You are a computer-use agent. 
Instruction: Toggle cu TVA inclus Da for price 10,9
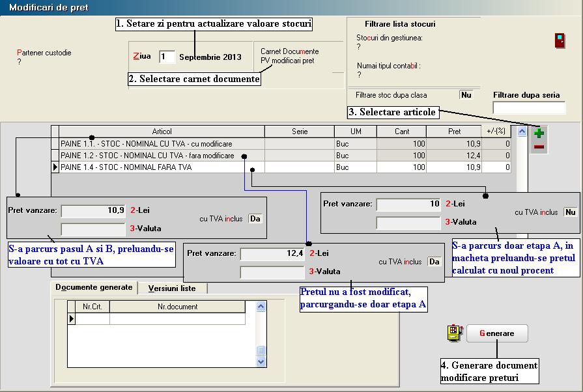(x=255, y=219)
